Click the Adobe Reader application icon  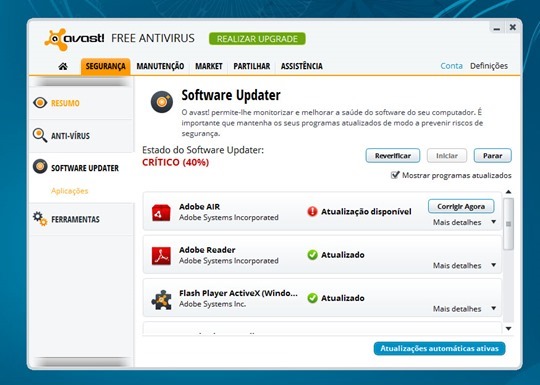[x=161, y=256]
